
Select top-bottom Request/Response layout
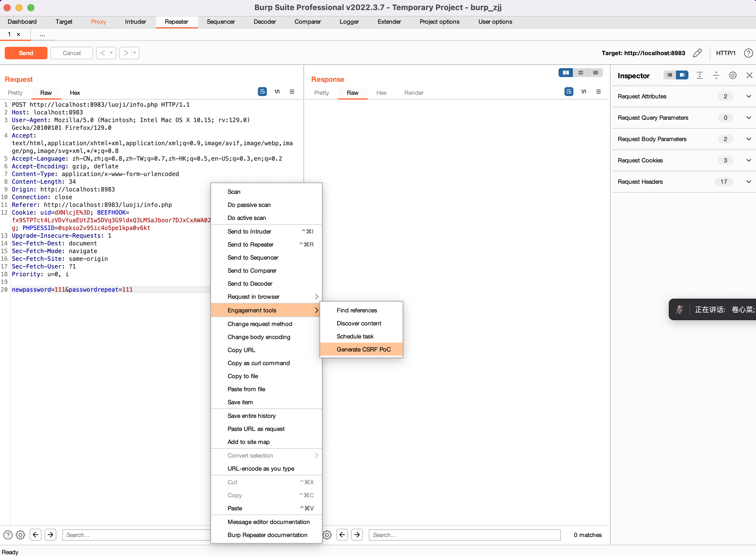[580, 73]
